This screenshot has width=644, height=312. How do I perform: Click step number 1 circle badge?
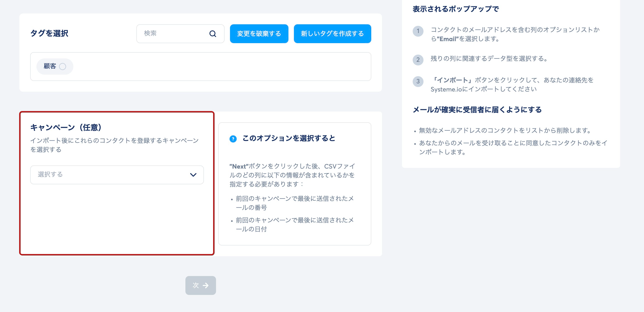[418, 31]
